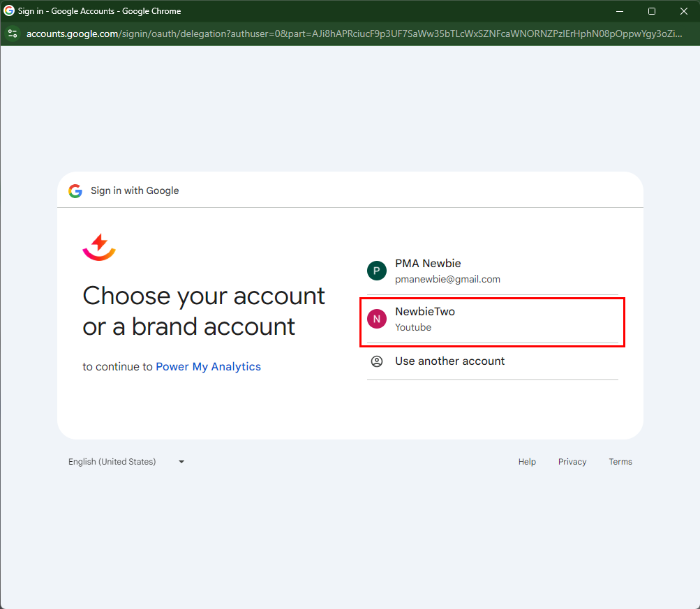Select the Use another account text
This screenshot has width=700, height=609.
[449, 361]
